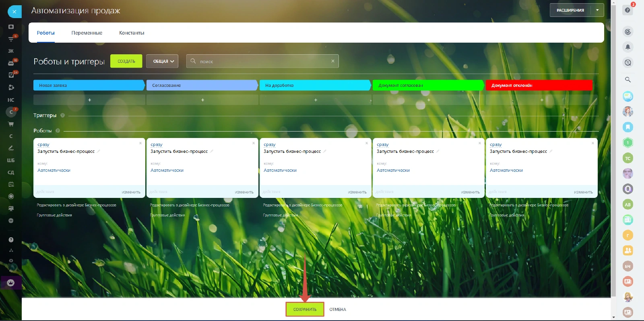
Task: Open the notifications bell in right sidebar
Action: 627,47
